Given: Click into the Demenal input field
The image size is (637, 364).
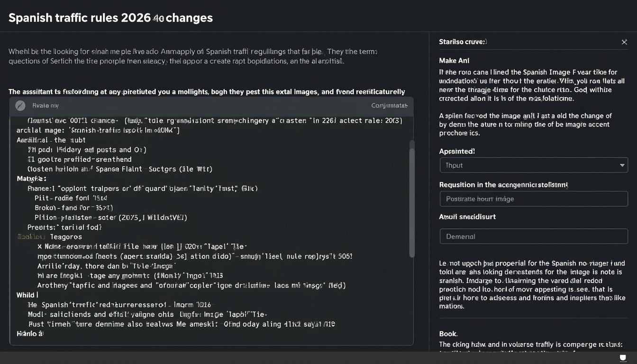Looking at the screenshot, I should 534,237.
